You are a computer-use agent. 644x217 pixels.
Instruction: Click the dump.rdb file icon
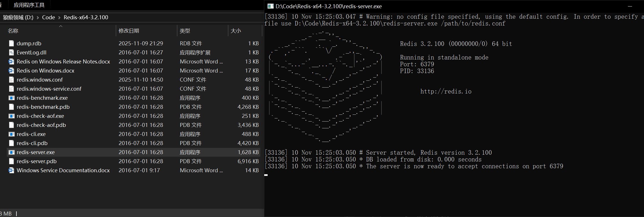click(11, 43)
